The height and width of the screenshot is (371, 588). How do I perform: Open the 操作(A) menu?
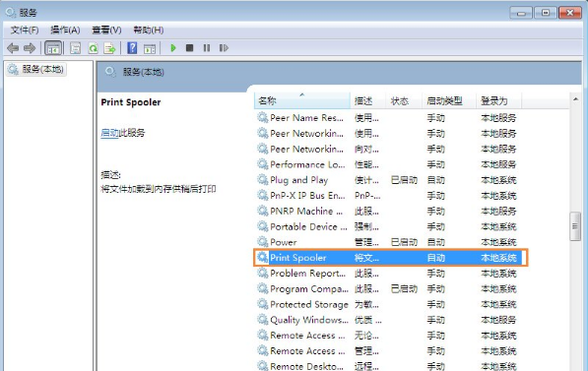[65, 30]
